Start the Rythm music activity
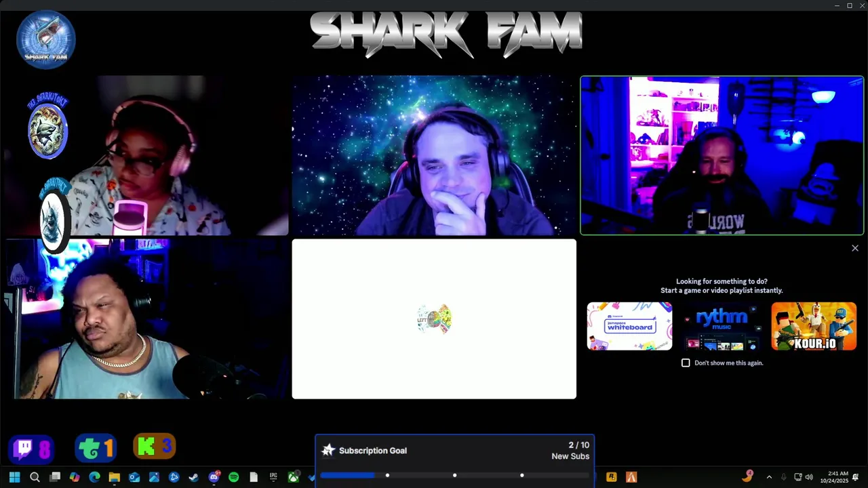The height and width of the screenshot is (488, 868). pyautogui.click(x=722, y=326)
